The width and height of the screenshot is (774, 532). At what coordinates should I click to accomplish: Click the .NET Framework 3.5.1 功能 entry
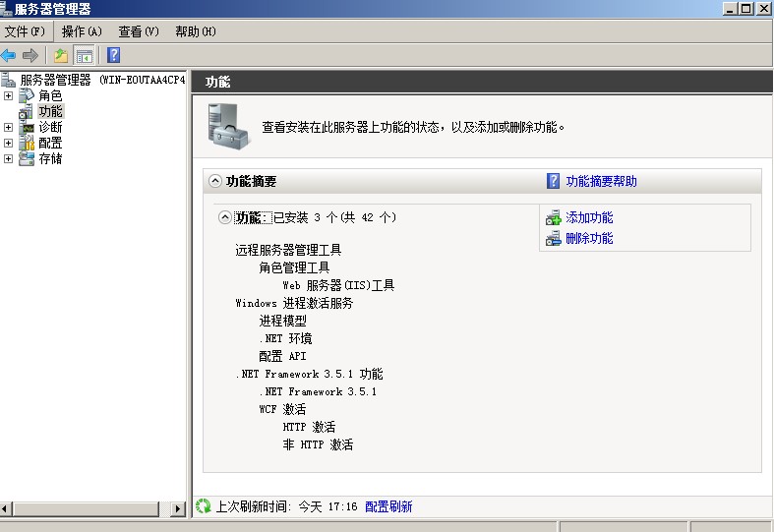(309, 374)
